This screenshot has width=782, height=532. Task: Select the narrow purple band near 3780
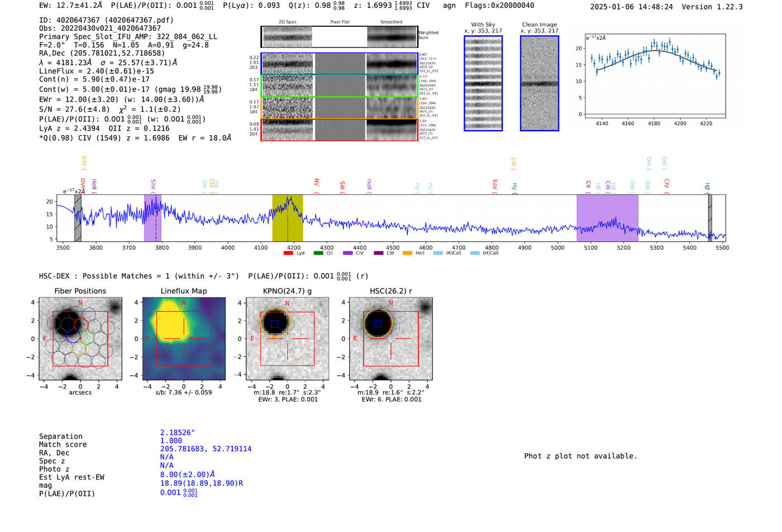[152, 218]
